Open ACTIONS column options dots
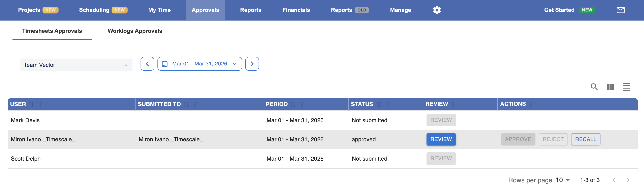The image size is (644, 192). [530, 104]
